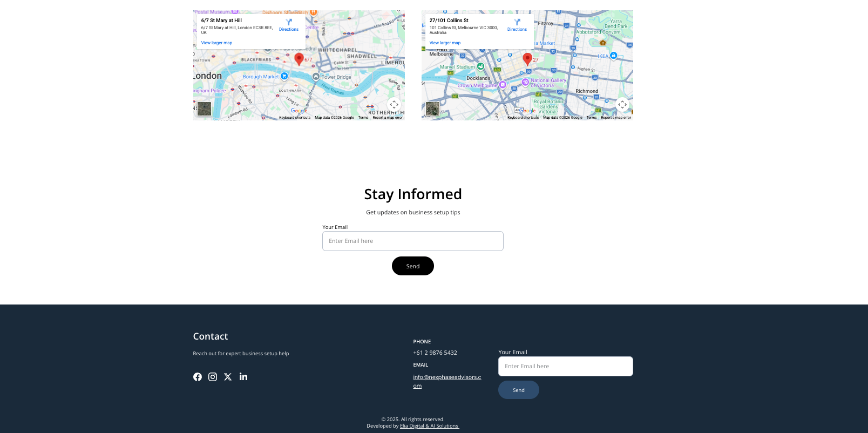Screen dimensions: 868x433
Task: Toggle fullscreen view on Melbourne map
Action: [622, 105]
